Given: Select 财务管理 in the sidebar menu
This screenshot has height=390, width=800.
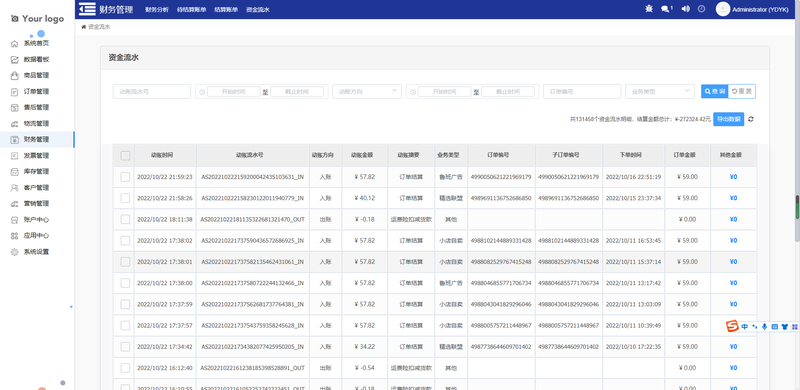Looking at the screenshot, I should pos(37,139).
